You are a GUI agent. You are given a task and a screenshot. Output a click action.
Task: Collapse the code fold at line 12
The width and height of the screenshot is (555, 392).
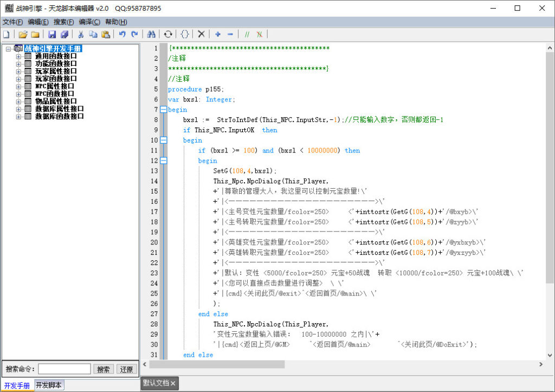pyautogui.click(x=164, y=160)
